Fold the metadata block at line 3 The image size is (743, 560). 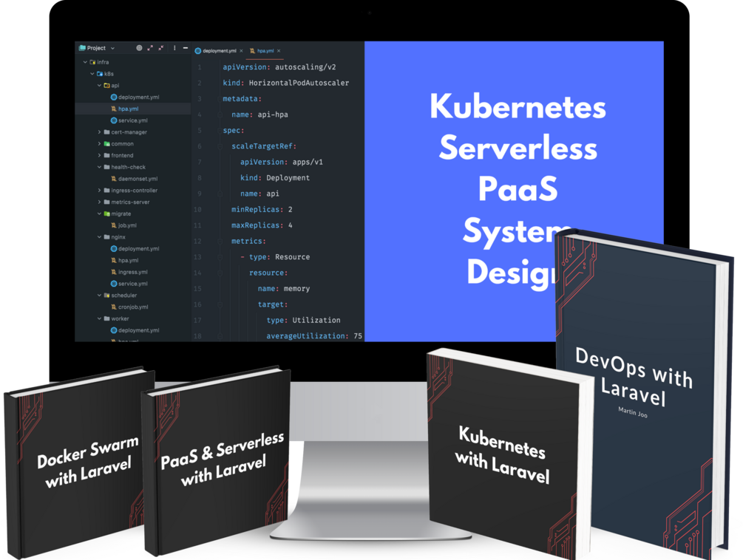220,99
